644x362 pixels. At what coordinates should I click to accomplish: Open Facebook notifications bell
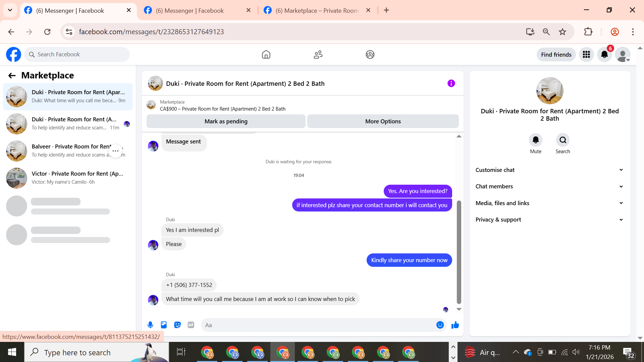coord(604,54)
